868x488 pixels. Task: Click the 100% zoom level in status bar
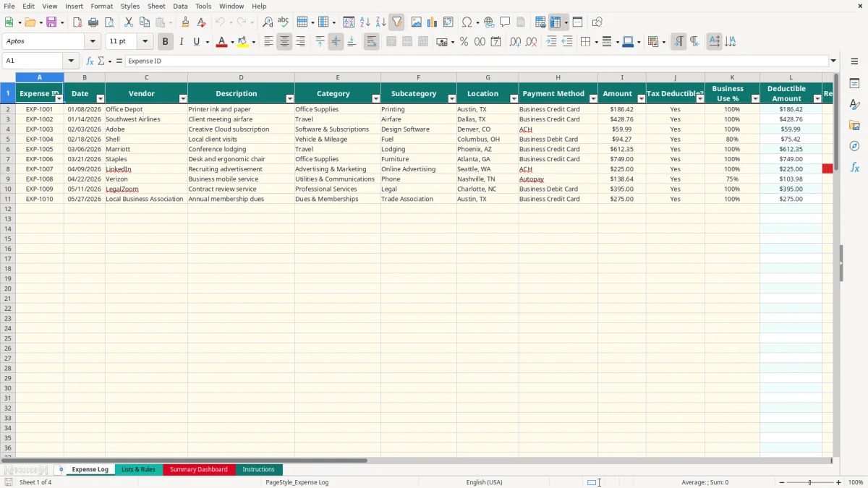(x=856, y=482)
